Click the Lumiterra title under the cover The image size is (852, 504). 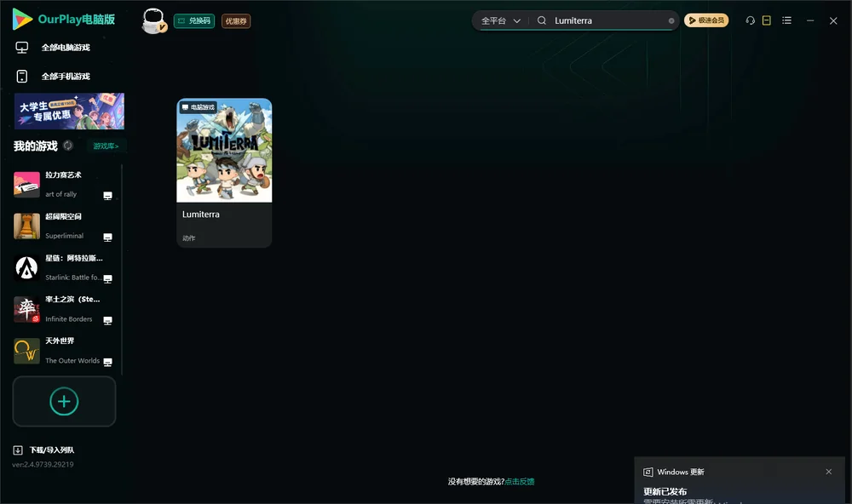[201, 215]
